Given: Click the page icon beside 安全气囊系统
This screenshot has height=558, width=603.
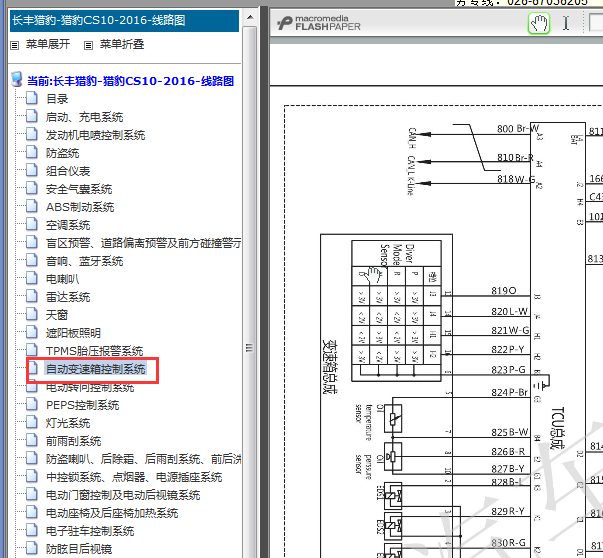Looking at the screenshot, I should [32, 188].
